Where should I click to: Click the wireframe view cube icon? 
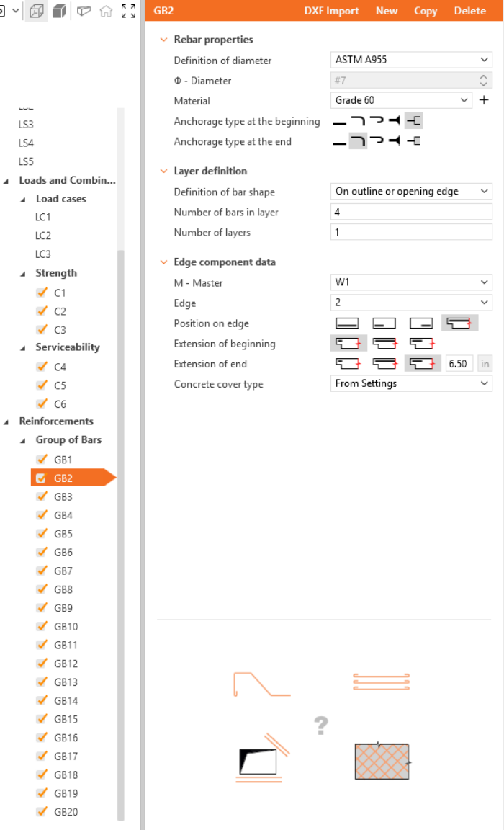(x=36, y=11)
